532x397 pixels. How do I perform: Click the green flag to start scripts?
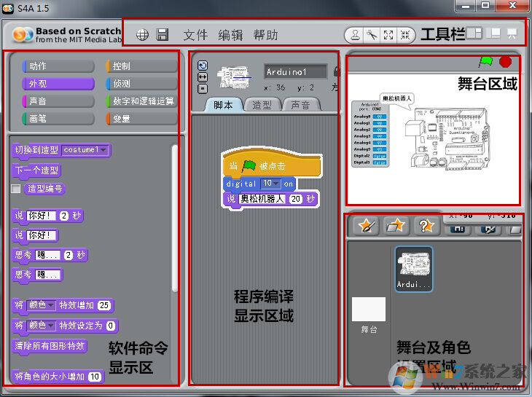click(486, 62)
